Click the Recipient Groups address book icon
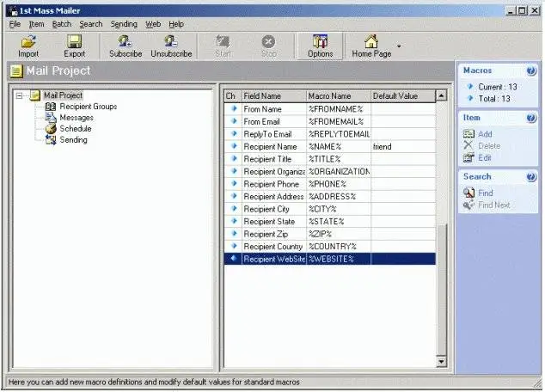 pos(51,107)
